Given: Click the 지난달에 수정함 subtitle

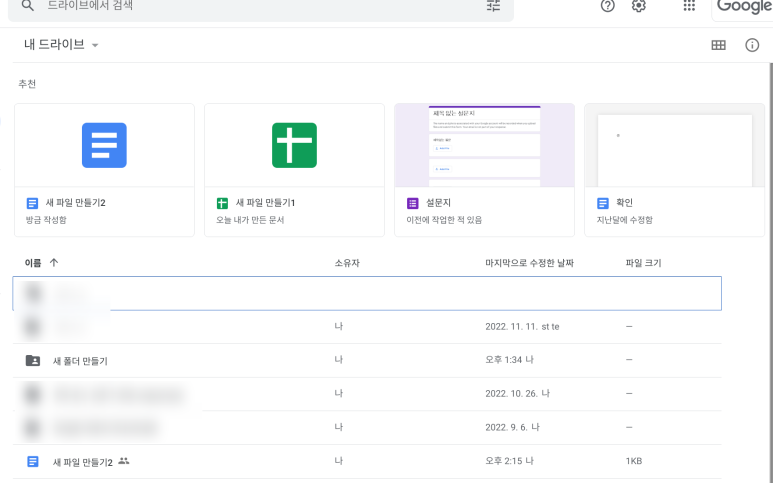Looking at the screenshot, I should click(x=625, y=220).
